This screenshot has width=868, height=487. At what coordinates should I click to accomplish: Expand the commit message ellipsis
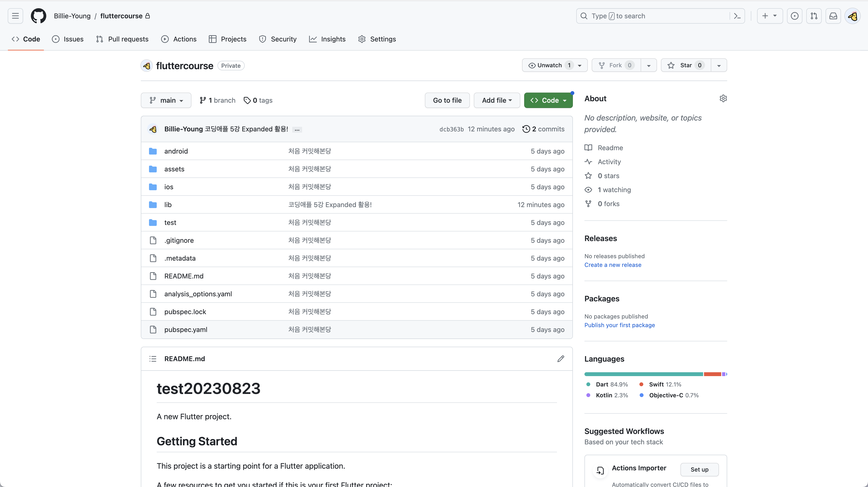297,129
